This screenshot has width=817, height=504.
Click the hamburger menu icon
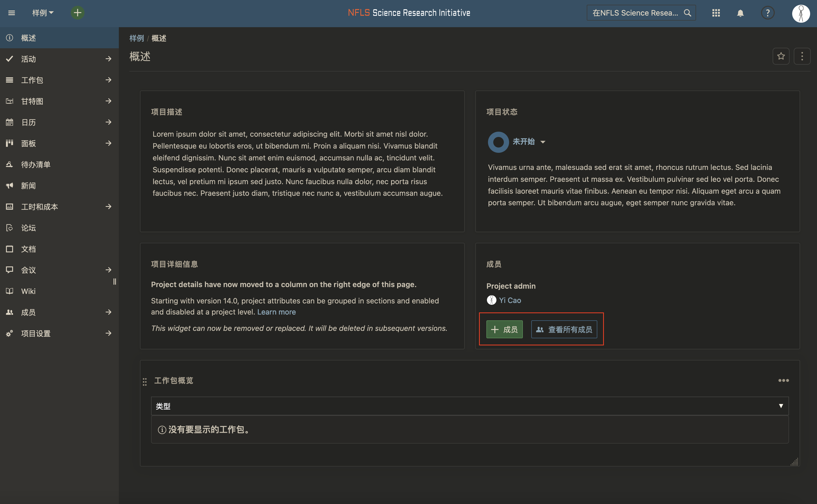coord(12,13)
